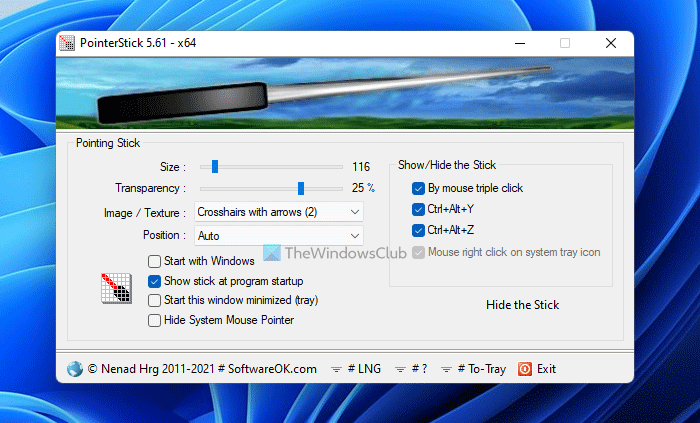Click the pointer stick banner image
Image resolution: width=700 pixels, height=423 pixels.
pos(345,93)
